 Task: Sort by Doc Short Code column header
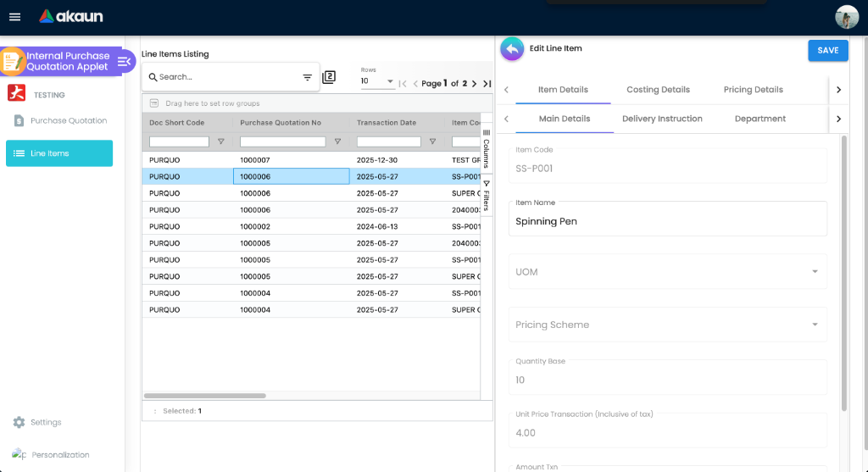tap(176, 123)
